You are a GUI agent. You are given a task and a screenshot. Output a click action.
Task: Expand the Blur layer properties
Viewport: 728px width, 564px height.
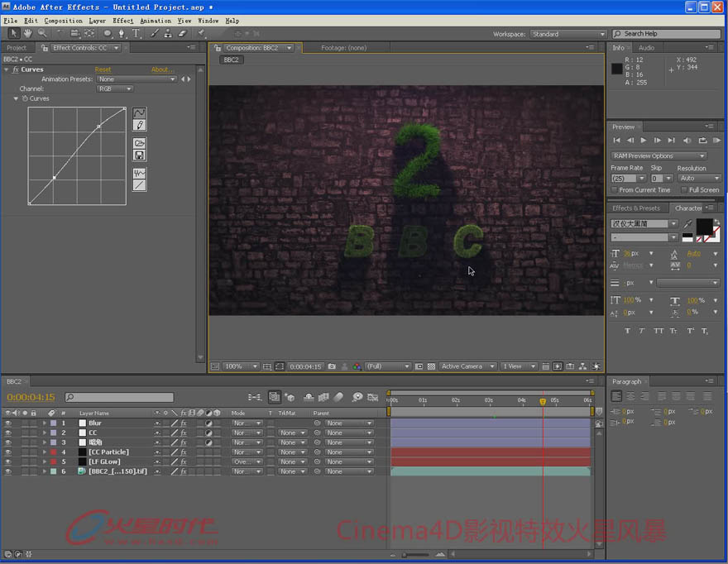point(45,423)
